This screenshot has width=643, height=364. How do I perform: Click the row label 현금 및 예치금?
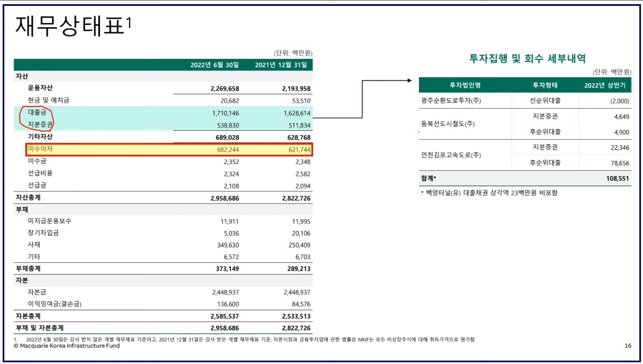(48, 100)
